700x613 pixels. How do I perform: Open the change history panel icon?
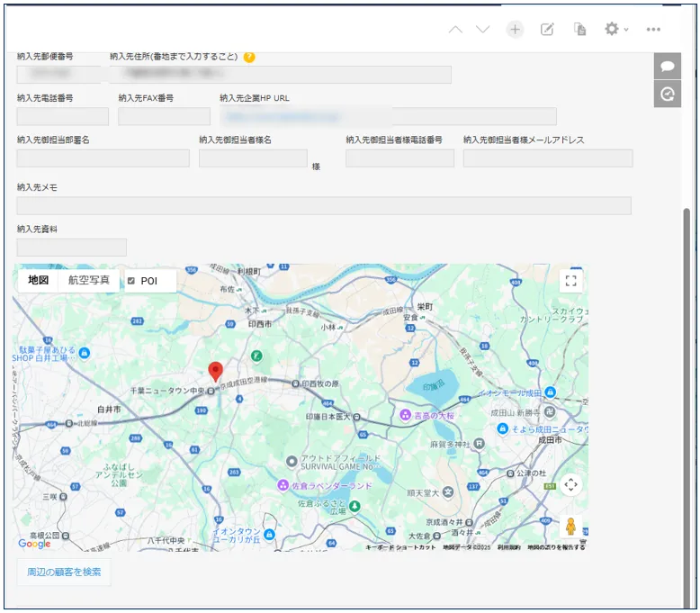click(x=668, y=94)
